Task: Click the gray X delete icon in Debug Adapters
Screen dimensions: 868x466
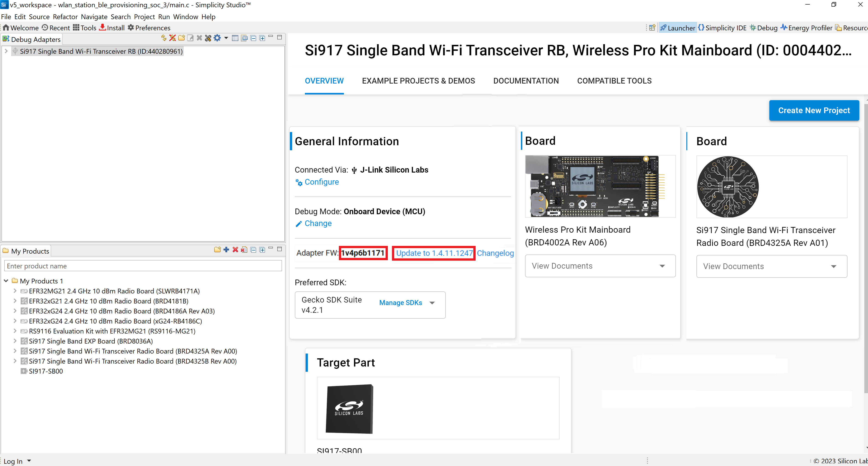Action: [x=199, y=38]
